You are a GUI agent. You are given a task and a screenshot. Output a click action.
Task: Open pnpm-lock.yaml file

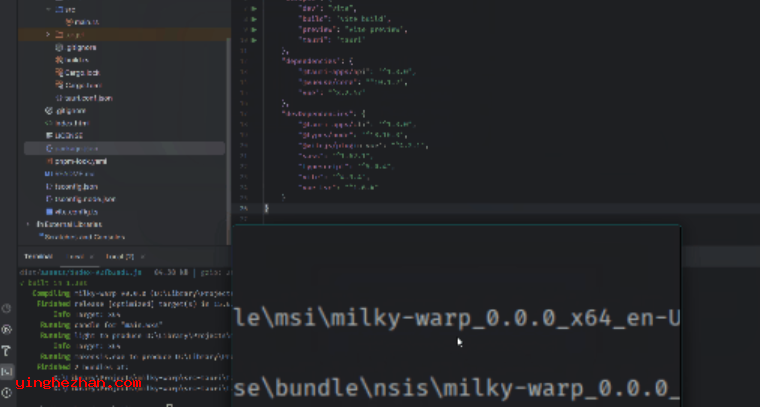click(x=76, y=161)
